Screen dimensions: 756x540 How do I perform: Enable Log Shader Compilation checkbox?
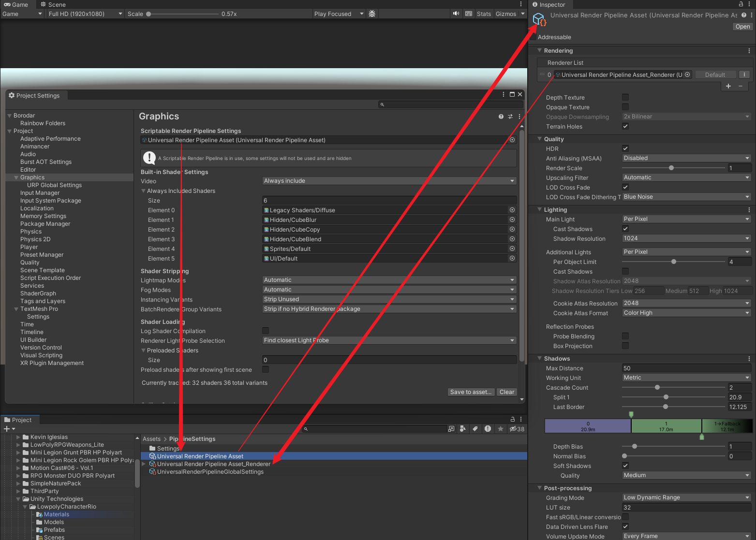pos(266,331)
